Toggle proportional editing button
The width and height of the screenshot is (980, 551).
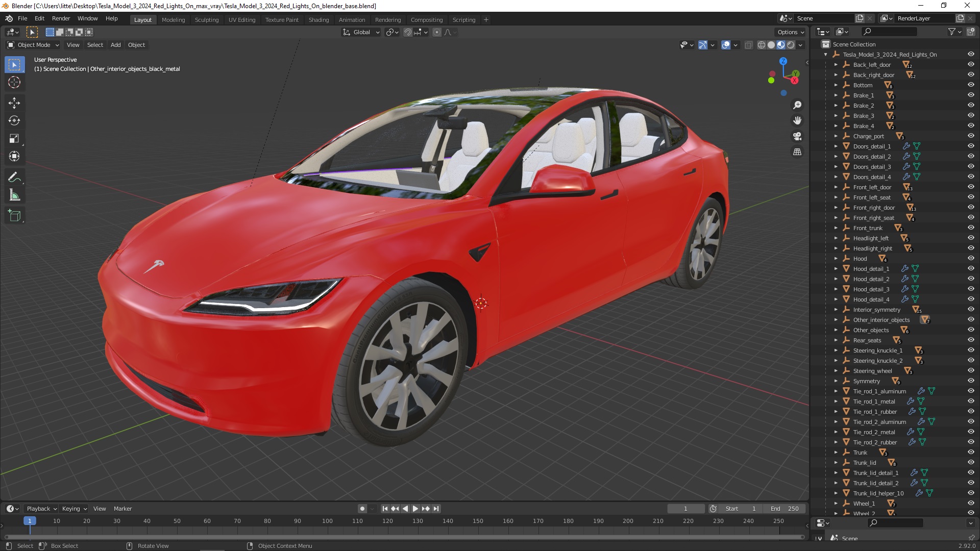click(x=437, y=32)
